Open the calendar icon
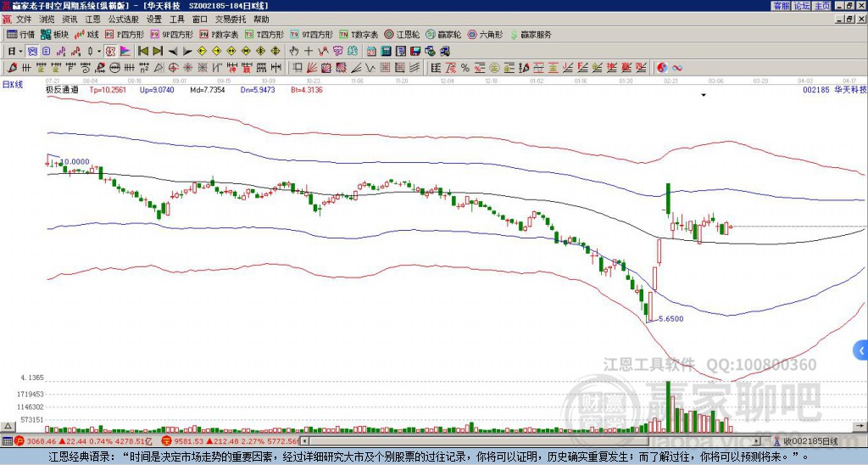 pos(371,52)
